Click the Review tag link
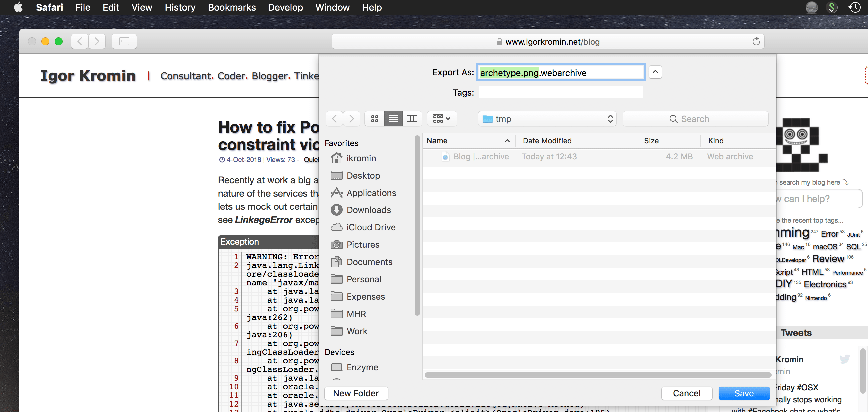Screen dimensions: 868x412 828,258
